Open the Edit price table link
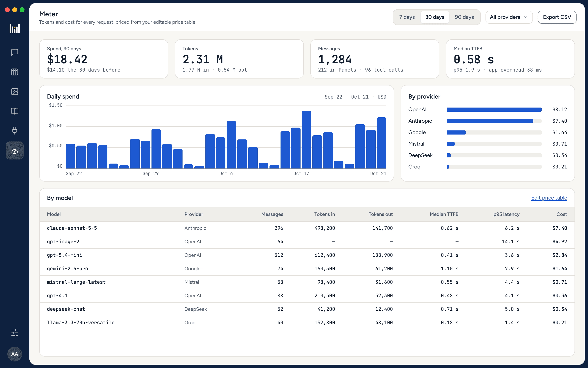Screen dimensions: 588x368 549,198
